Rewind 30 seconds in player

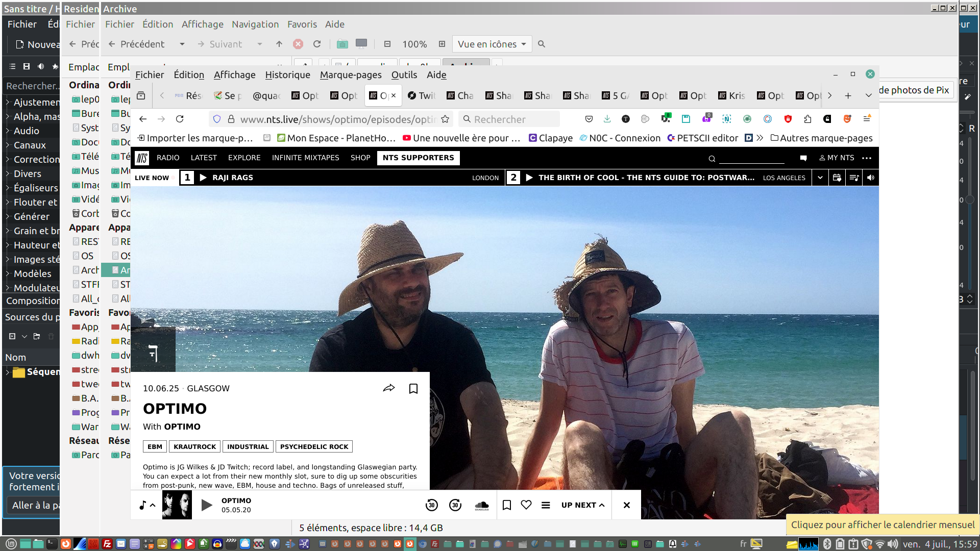point(431,505)
